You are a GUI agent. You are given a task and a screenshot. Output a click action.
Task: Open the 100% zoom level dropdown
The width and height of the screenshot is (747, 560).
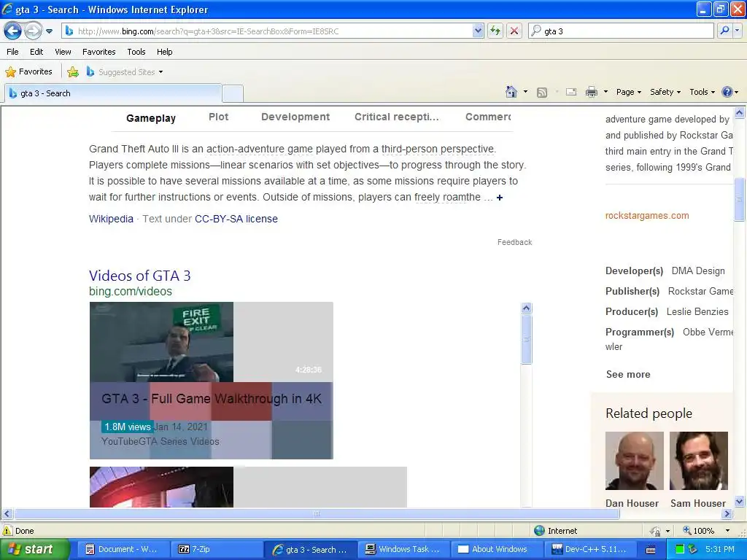coord(727,531)
